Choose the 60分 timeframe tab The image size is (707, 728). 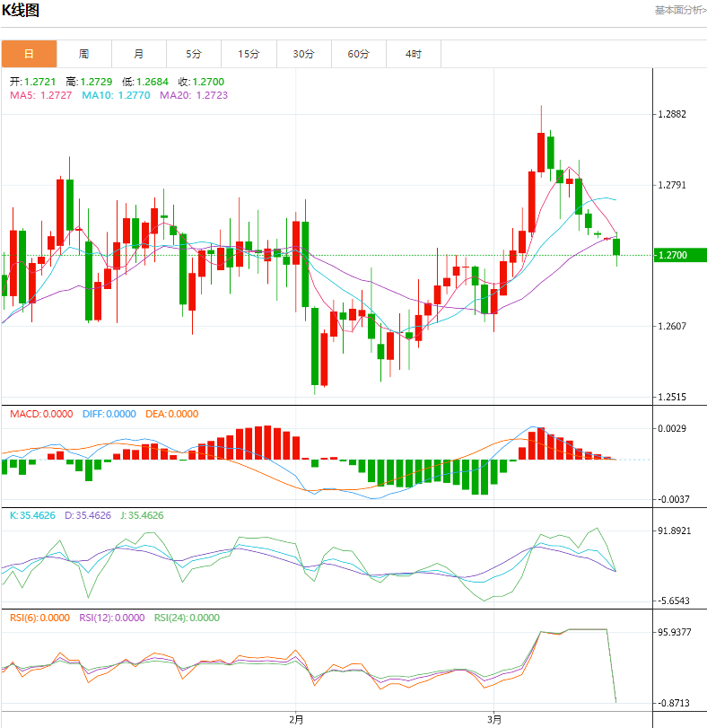(x=358, y=54)
